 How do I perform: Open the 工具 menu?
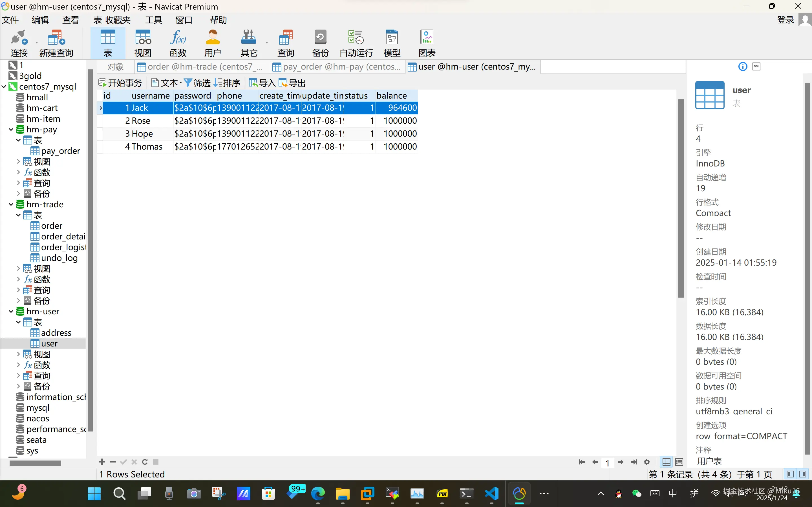(x=153, y=20)
